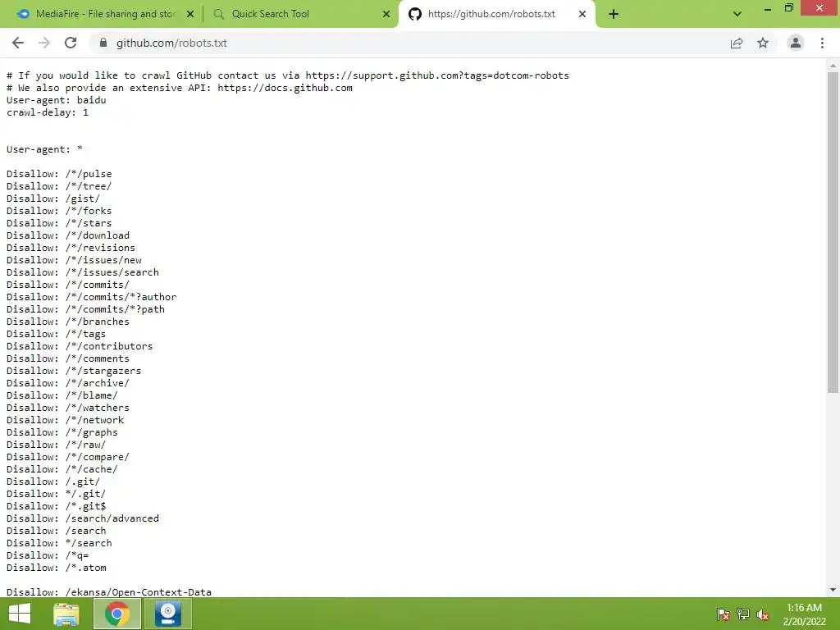This screenshot has height=630, width=840.
Task: Click "Disallow: /*/revisions" line
Action: coord(71,248)
